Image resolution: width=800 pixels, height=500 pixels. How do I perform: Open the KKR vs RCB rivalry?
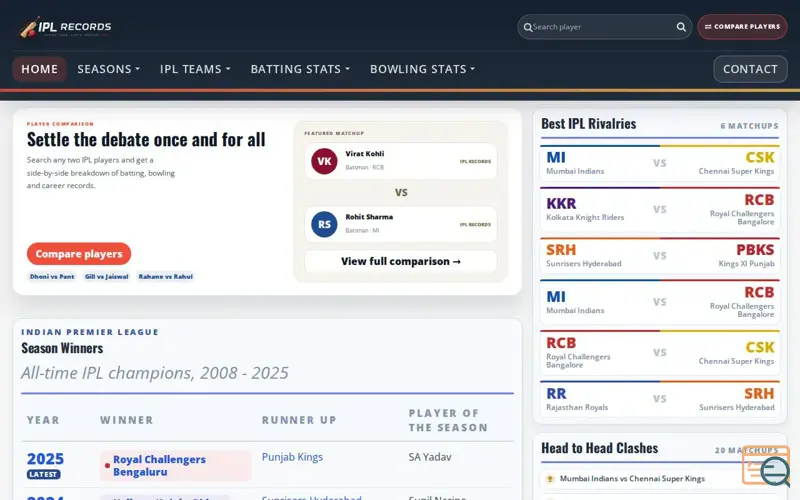pyautogui.click(x=660, y=209)
